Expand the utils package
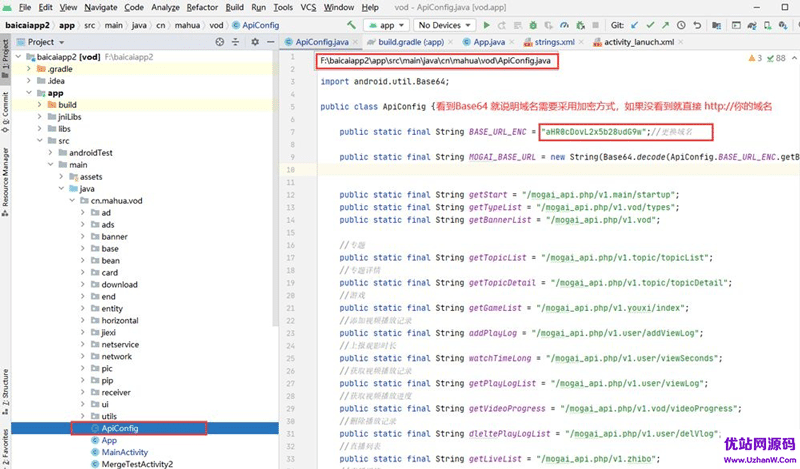The height and width of the screenshot is (469, 800). coord(83,416)
